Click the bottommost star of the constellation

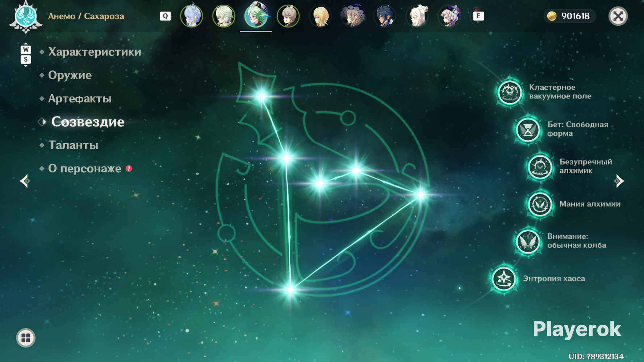point(290,289)
